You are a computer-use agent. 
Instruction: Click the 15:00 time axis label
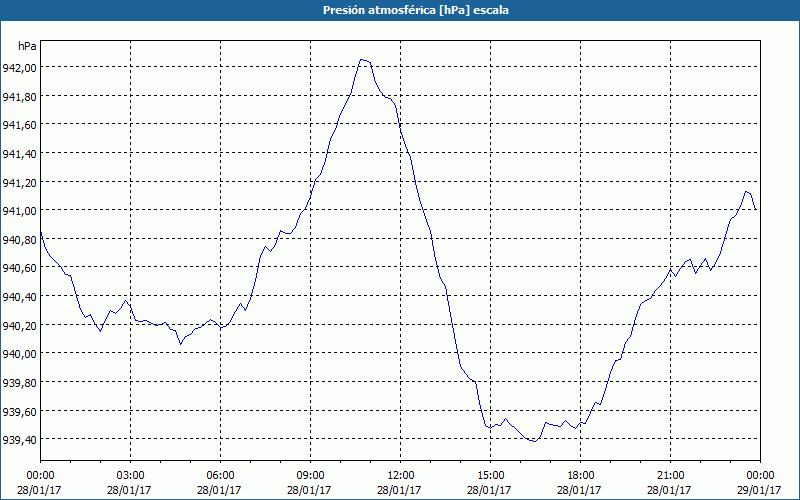tap(490, 476)
